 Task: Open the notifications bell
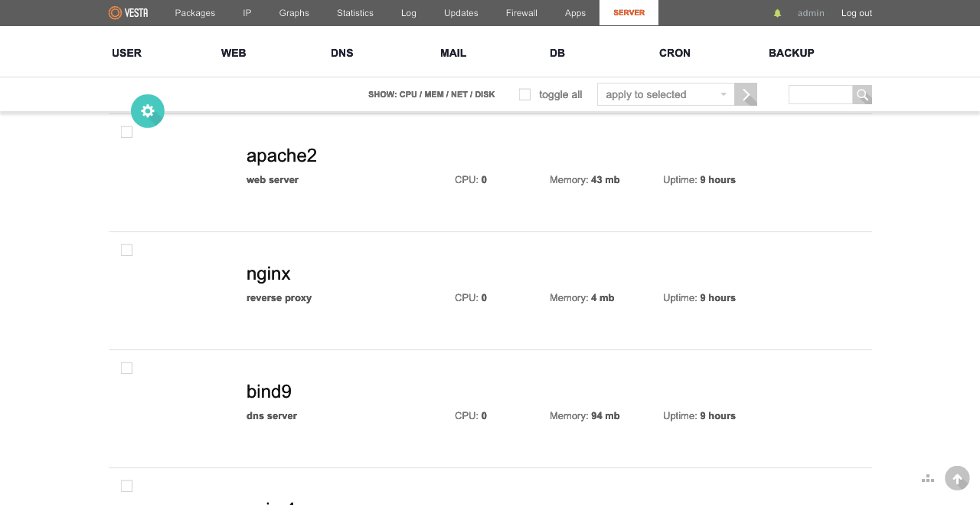point(777,13)
